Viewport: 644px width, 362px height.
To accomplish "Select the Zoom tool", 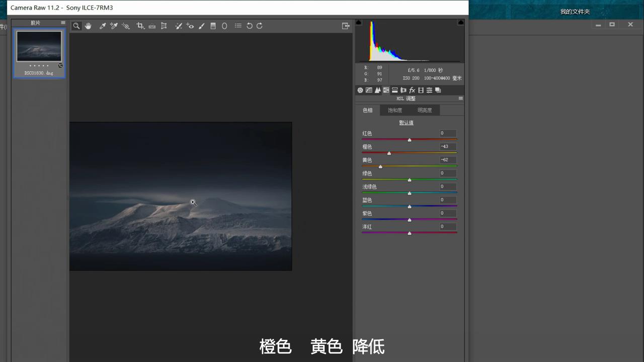I will [76, 26].
